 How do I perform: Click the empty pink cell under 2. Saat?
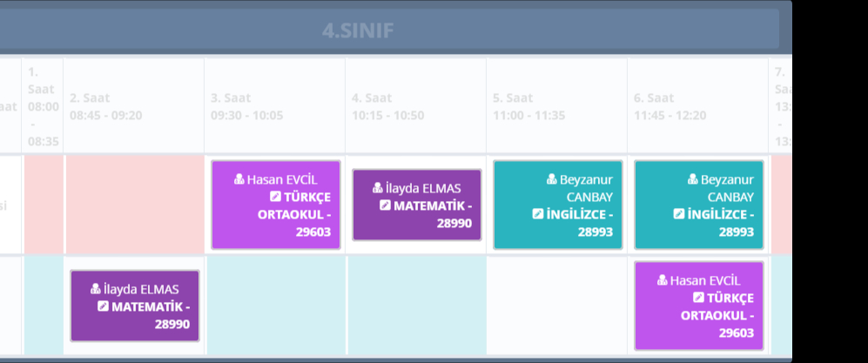133,205
